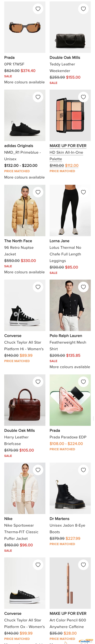This screenshot has height=644, width=95.
Task: View Prada Paradoxe EDP product image
Action: [x=70, y=400]
